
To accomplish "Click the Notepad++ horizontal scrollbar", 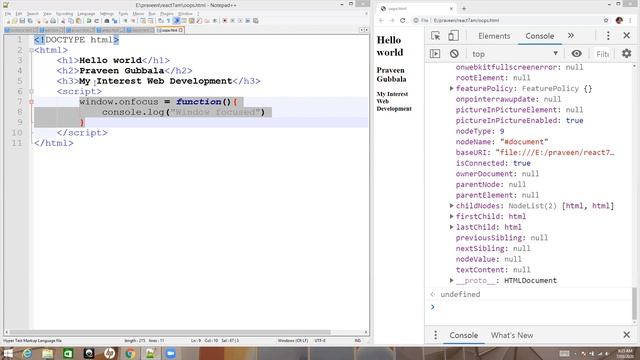I will (170, 332).
